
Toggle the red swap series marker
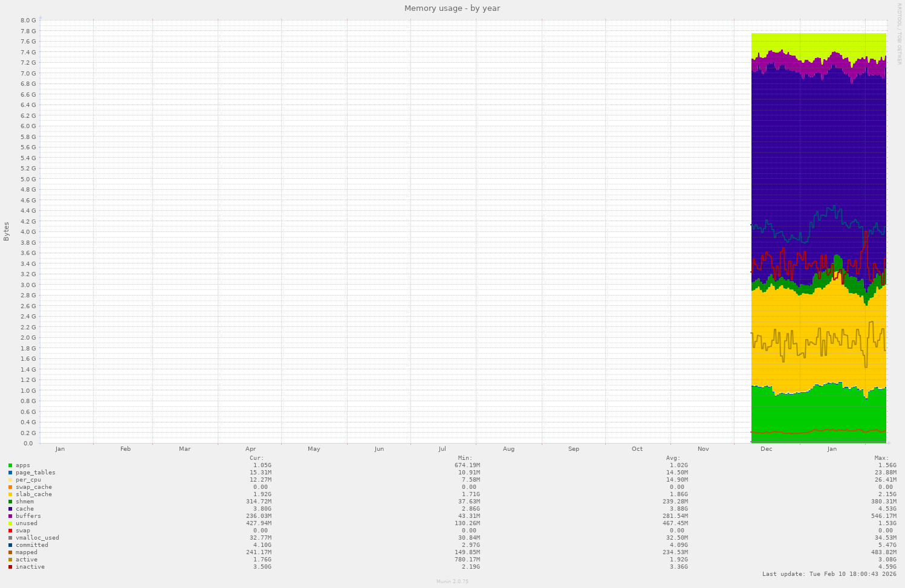pyautogui.click(x=10, y=530)
